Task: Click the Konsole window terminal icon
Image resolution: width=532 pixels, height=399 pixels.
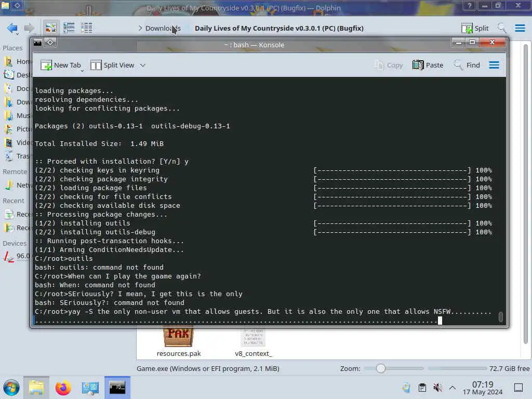Action: pos(37,43)
